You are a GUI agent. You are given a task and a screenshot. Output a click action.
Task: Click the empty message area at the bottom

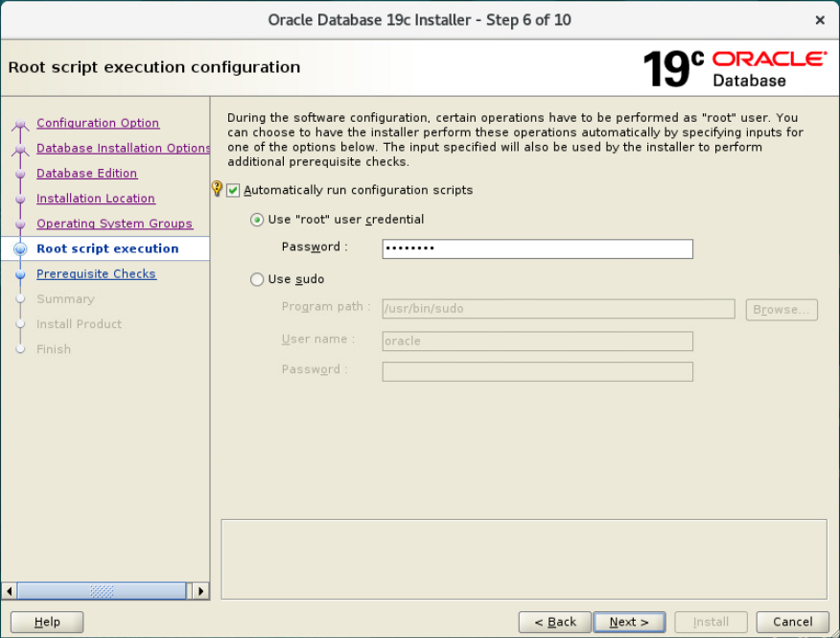coord(524,559)
